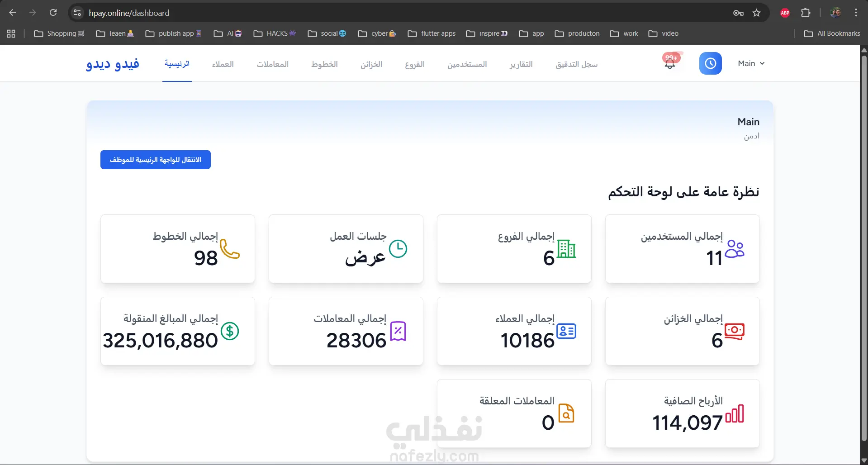The height and width of the screenshot is (465, 868).
Task: Click the site info icon in address bar
Action: click(x=77, y=13)
